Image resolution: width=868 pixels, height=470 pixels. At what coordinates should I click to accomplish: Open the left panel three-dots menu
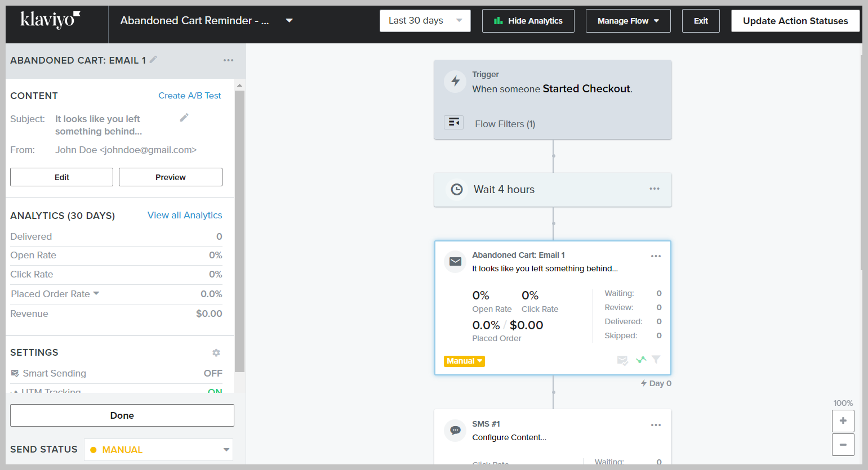coord(228,60)
